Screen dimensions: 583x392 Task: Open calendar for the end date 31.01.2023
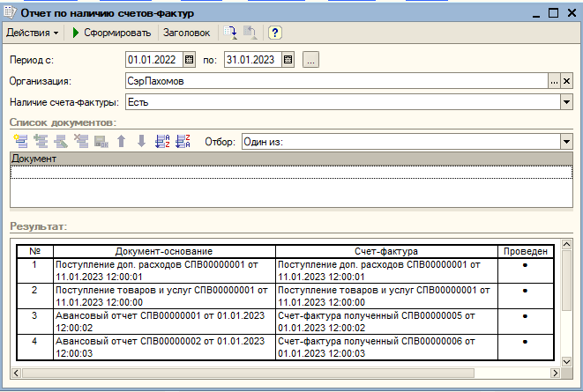pos(288,59)
